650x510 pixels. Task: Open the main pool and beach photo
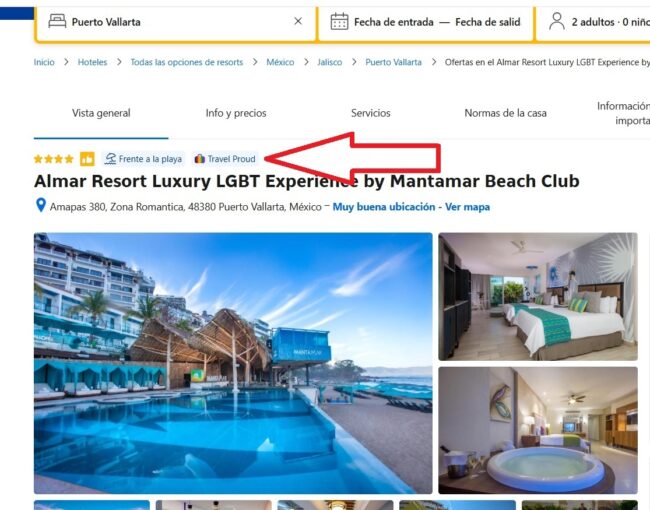click(x=233, y=363)
